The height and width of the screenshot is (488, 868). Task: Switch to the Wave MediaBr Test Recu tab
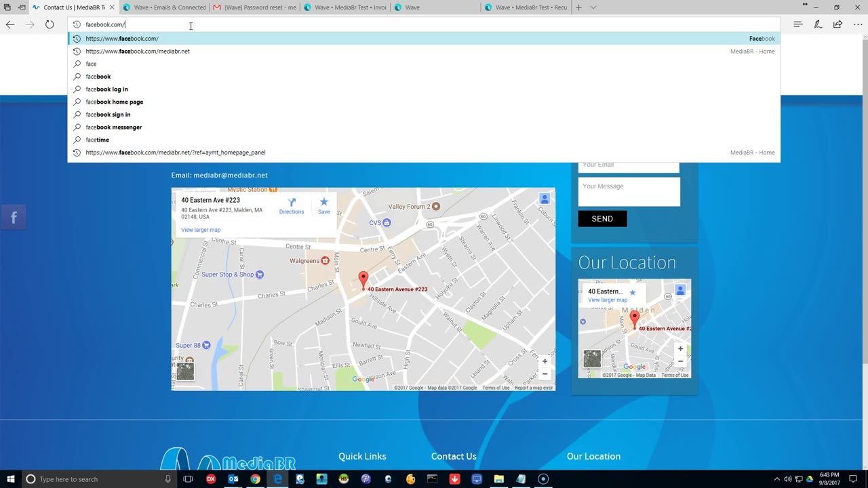pyautogui.click(x=525, y=7)
